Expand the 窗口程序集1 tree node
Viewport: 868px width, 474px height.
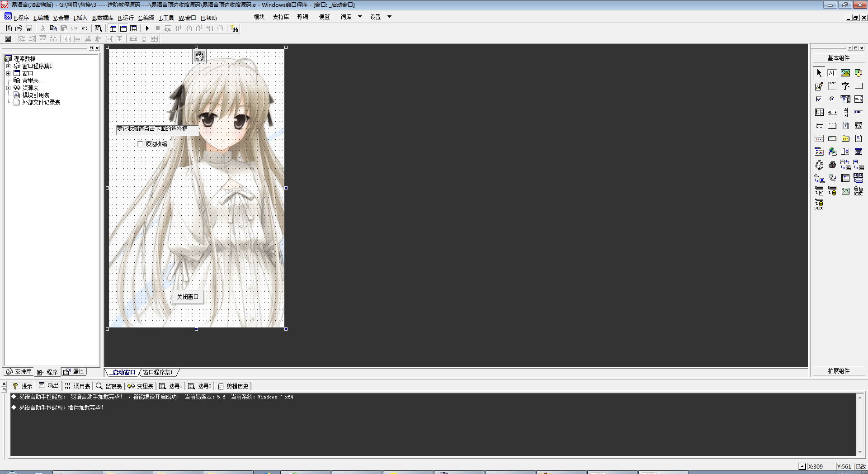pyautogui.click(x=8, y=66)
